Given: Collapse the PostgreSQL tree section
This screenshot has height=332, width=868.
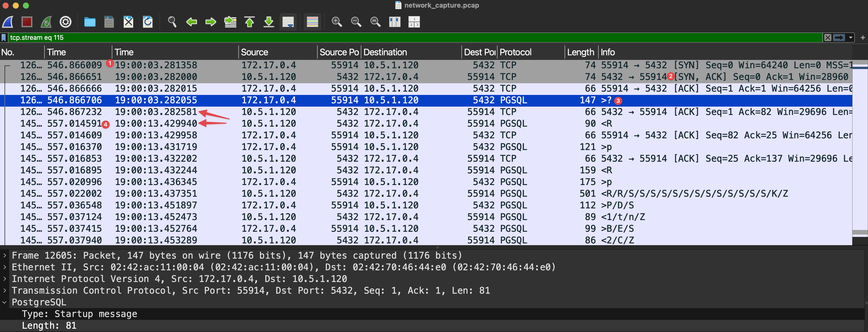Looking at the screenshot, I should point(5,302).
